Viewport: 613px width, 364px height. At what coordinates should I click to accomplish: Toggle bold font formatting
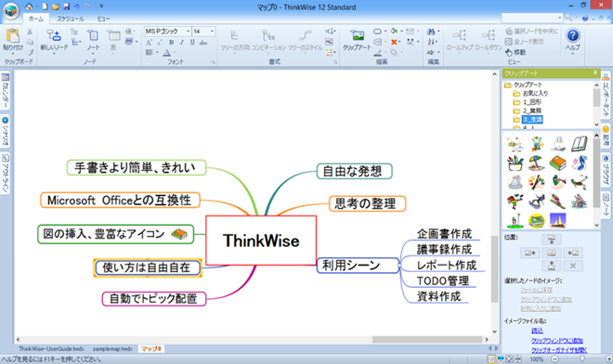pos(171,42)
